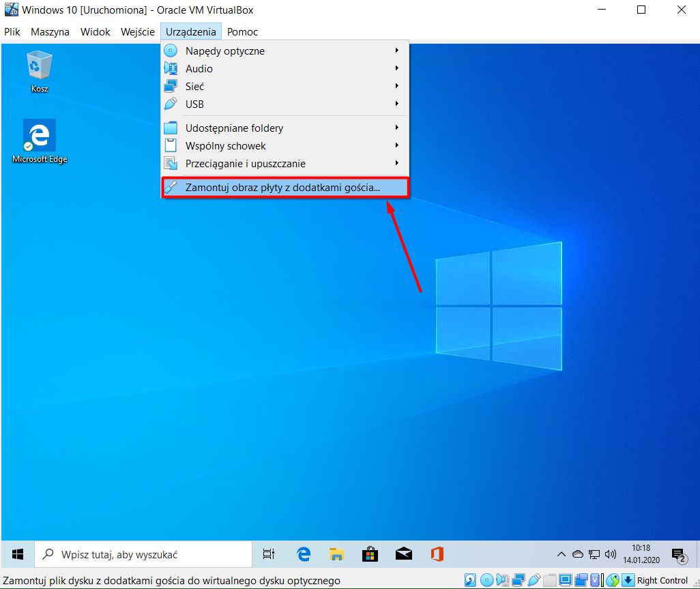Open the Office app from the taskbar

point(437,554)
